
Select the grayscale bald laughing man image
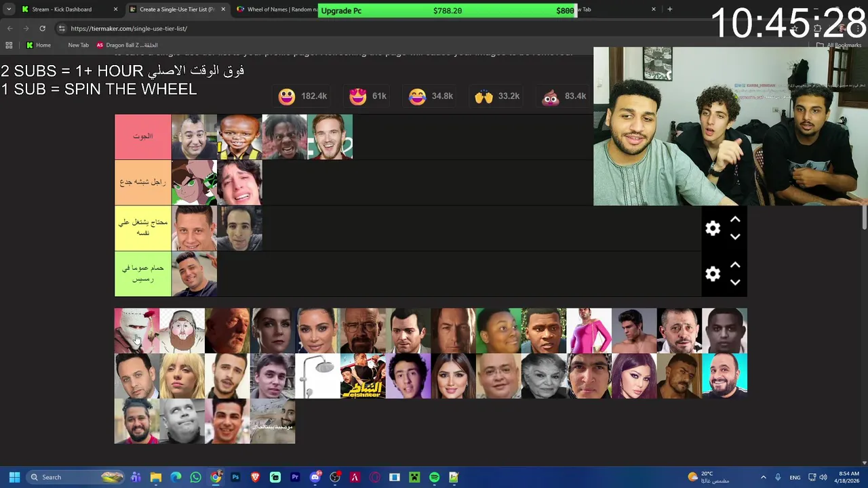pos(182,422)
